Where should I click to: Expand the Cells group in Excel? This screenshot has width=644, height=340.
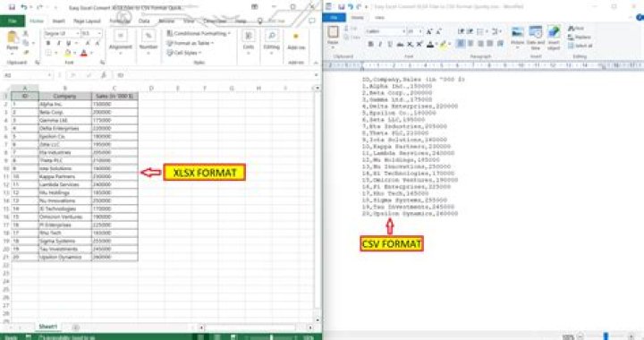249,41
